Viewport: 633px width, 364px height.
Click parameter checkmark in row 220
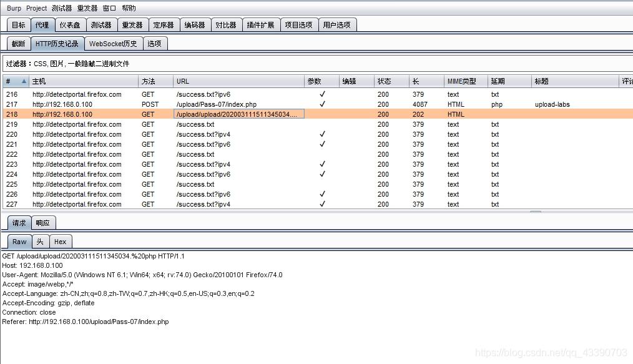(x=322, y=134)
